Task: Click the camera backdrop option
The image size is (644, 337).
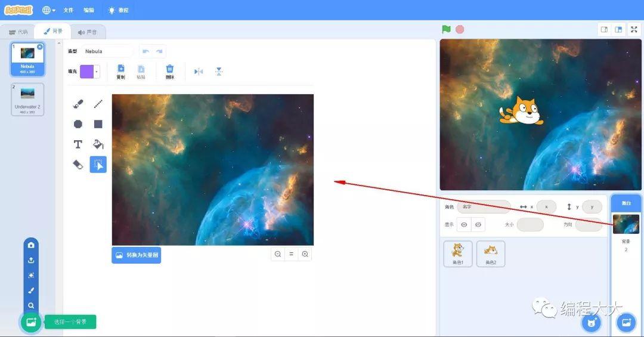Action: point(31,245)
